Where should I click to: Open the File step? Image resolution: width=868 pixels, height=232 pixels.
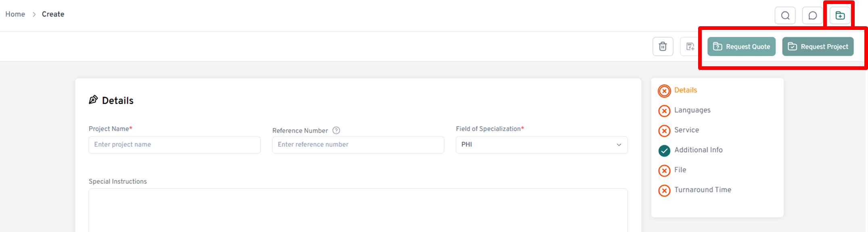click(680, 170)
